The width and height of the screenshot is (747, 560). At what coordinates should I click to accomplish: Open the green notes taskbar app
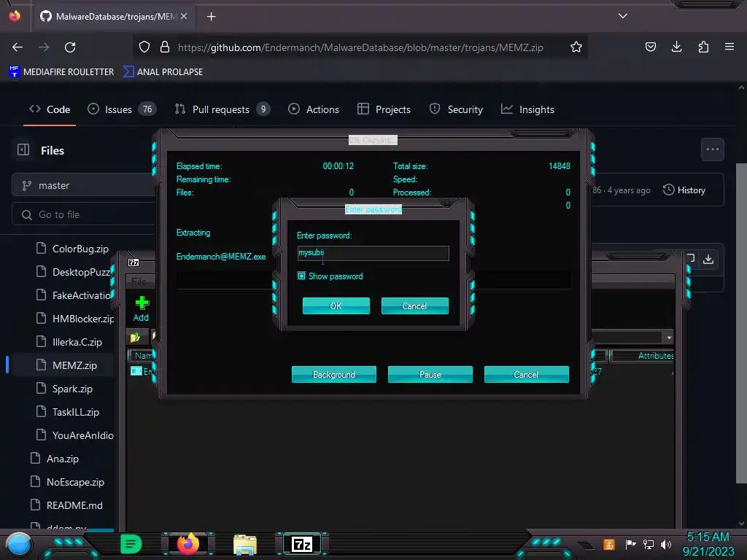click(131, 544)
